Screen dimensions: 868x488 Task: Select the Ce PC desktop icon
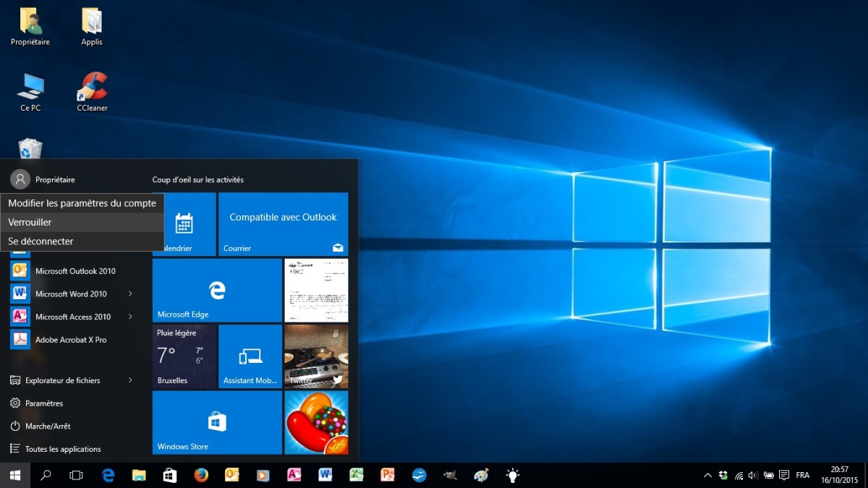pos(30,93)
